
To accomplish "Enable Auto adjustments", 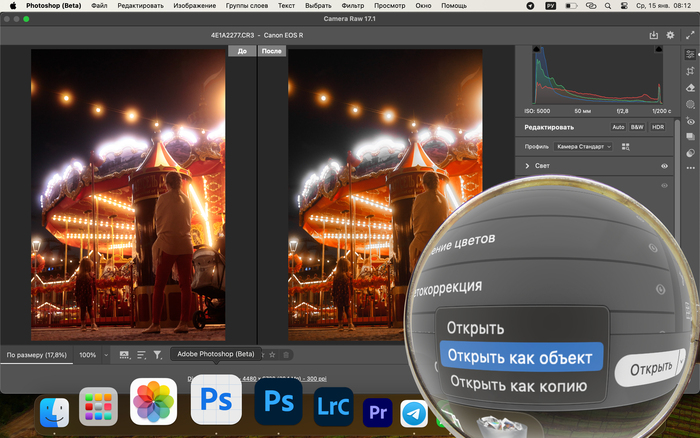I will (x=618, y=127).
